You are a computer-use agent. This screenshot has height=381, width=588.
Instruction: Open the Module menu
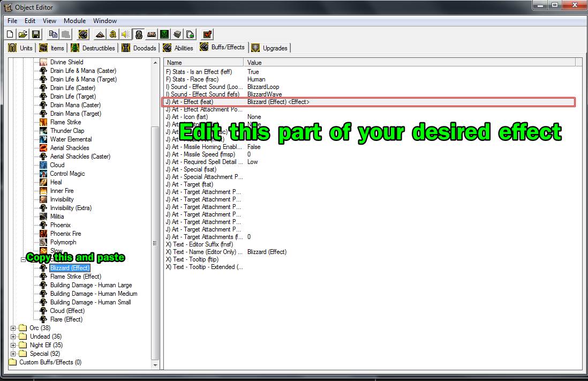(x=74, y=21)
